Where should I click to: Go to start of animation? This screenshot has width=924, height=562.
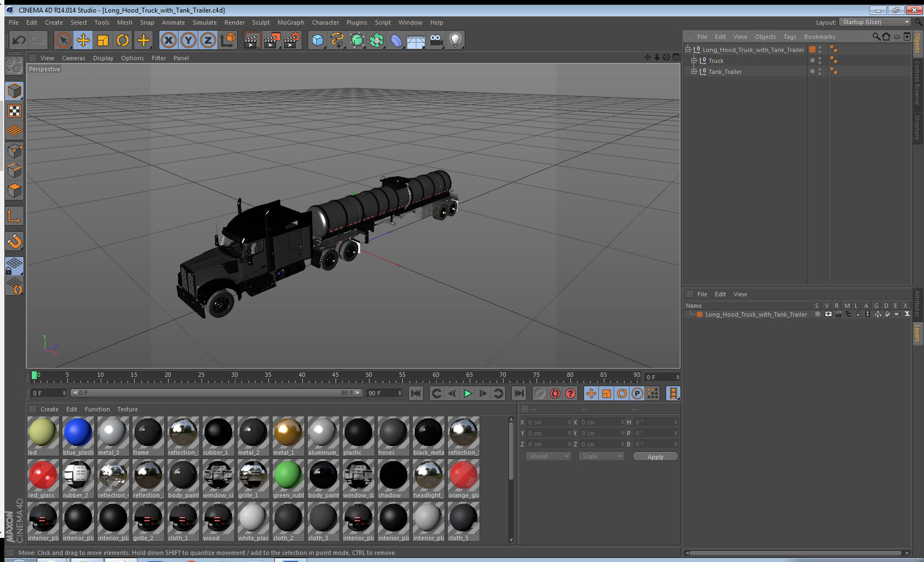416,393
